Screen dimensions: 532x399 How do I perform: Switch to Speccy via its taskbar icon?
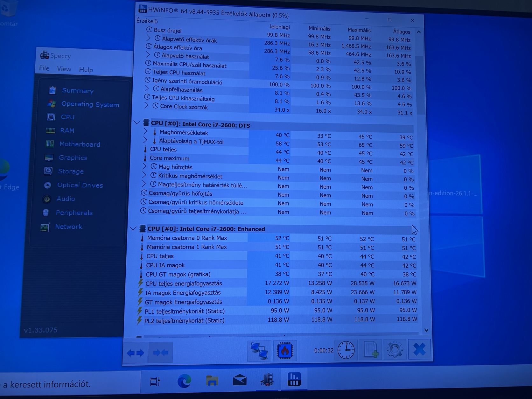click(x=267, y=379)
